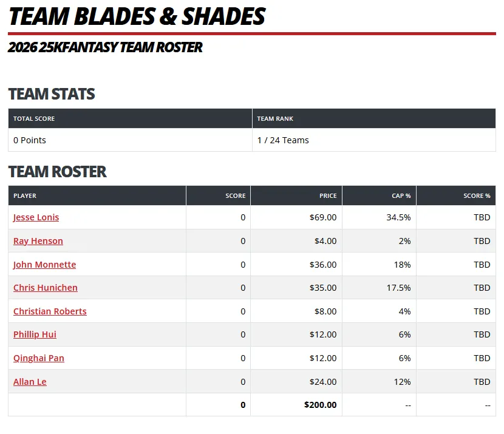The height and width of the screenshot is (434, 504).
Task: Click the CAP % column header
Action: 380,195
